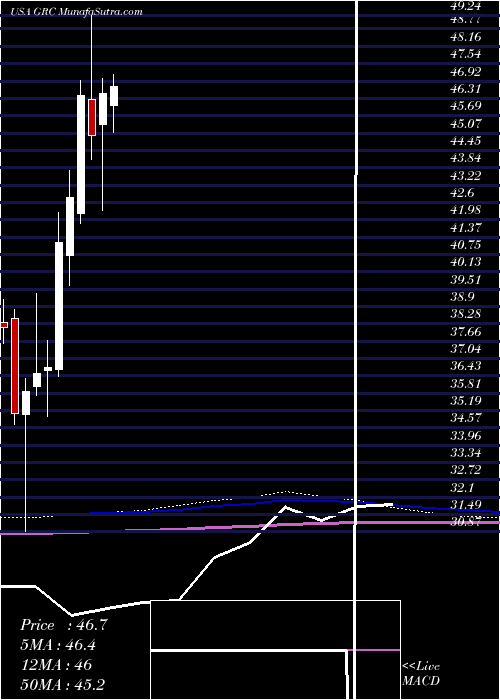
Task: Select the 38.9 price axis label
Action: coord(462,297)
